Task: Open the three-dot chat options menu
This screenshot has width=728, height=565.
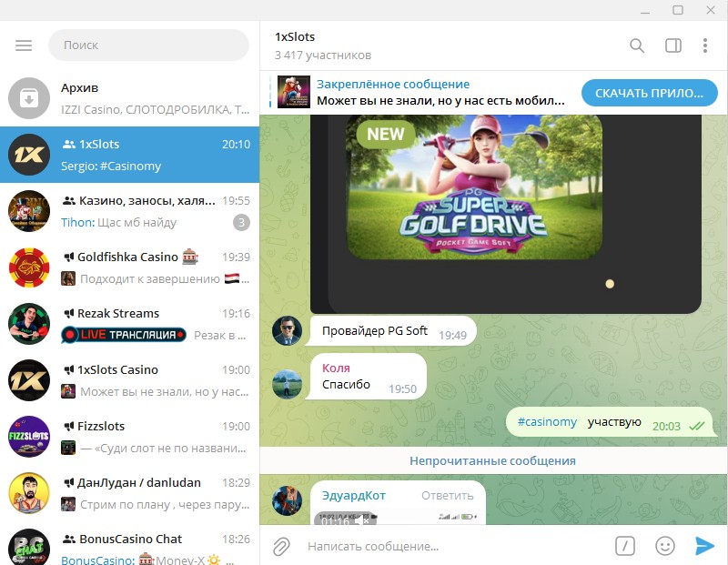Action: click(x=704, y=45)
